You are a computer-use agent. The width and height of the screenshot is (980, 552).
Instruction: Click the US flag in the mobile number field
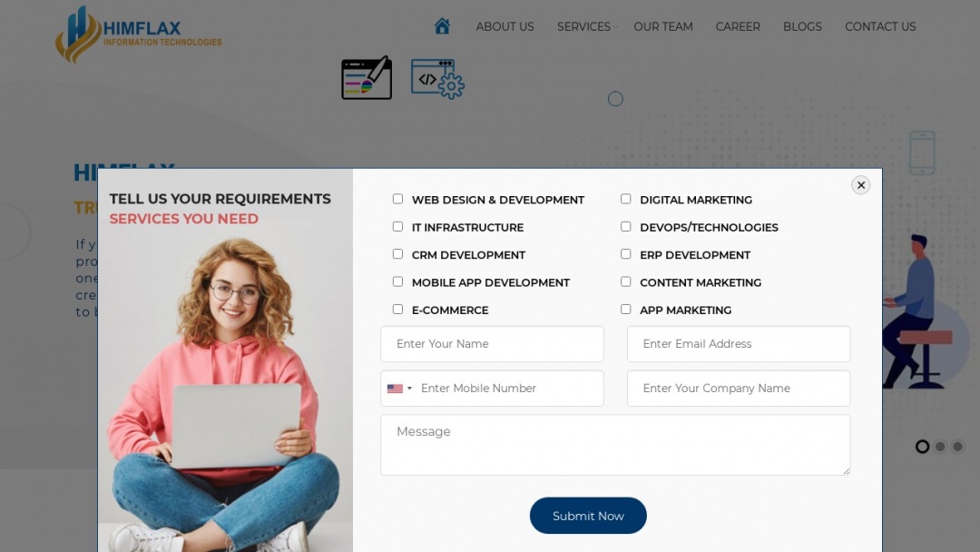coord(393,388)
